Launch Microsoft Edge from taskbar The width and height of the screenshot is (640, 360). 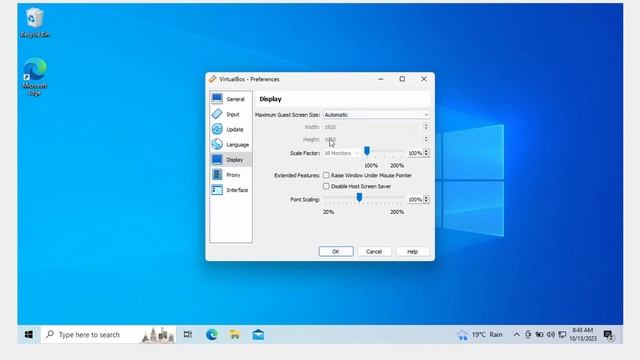[x=211, y=335]
